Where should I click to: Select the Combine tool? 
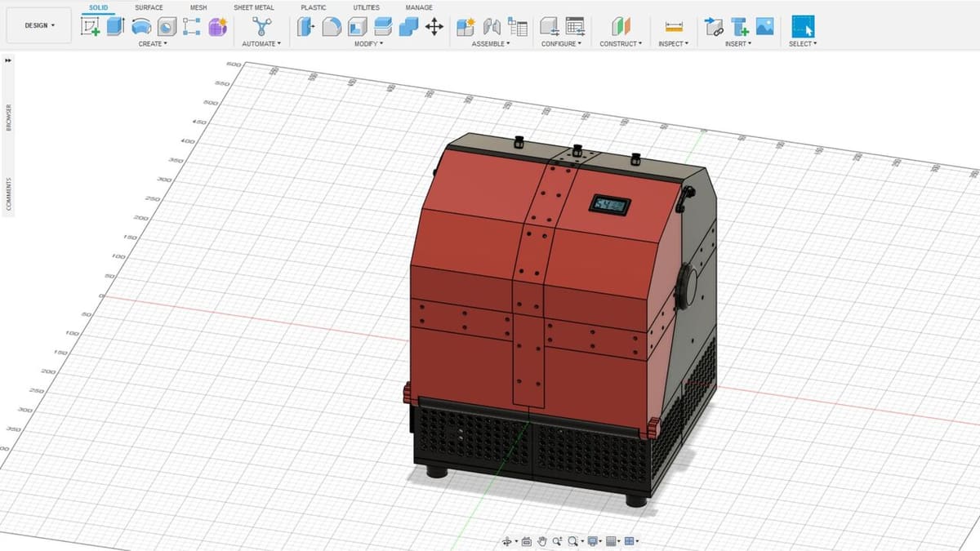point(408,27)
